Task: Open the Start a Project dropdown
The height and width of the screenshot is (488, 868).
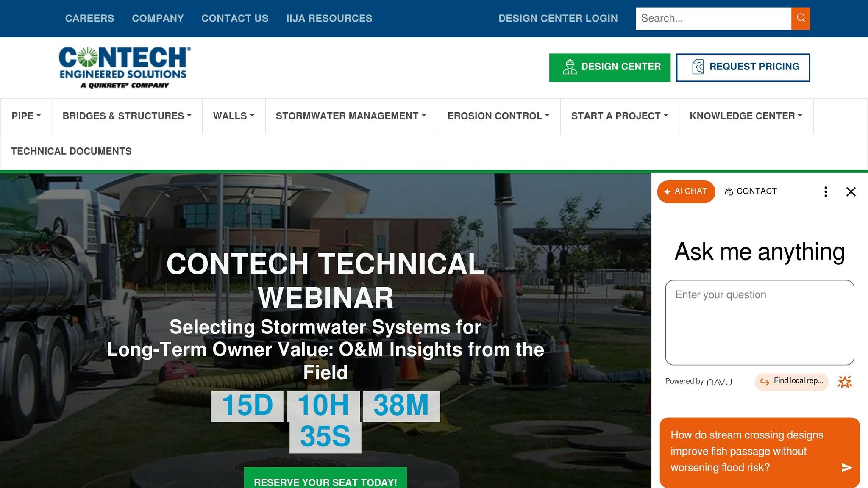Action: click(620, 116)
